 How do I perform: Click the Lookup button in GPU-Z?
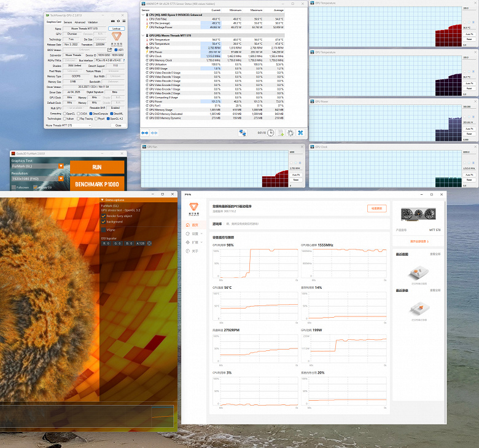[x=117, y=28]
